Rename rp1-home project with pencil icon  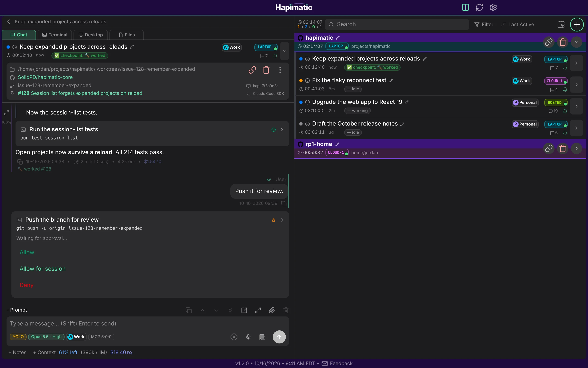337,144
